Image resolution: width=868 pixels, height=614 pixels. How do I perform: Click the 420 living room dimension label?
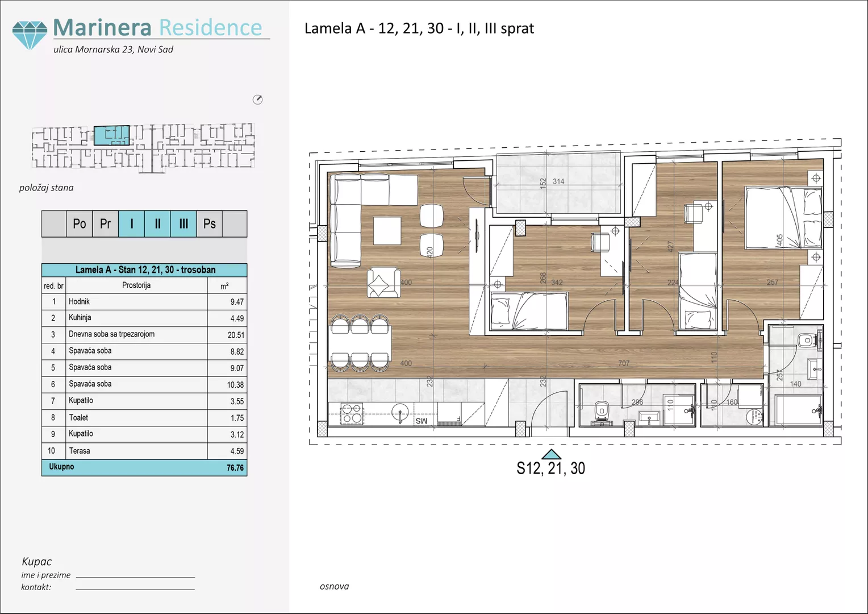[430, 251]
